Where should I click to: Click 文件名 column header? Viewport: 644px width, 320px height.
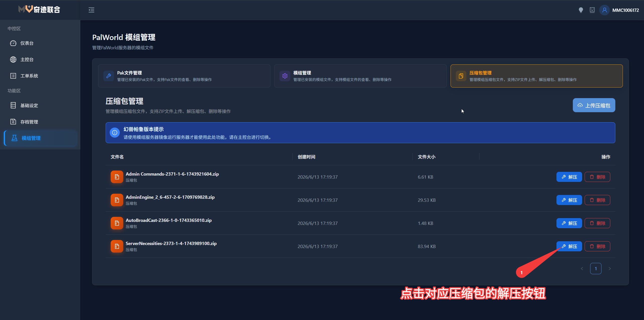(117, 157)
